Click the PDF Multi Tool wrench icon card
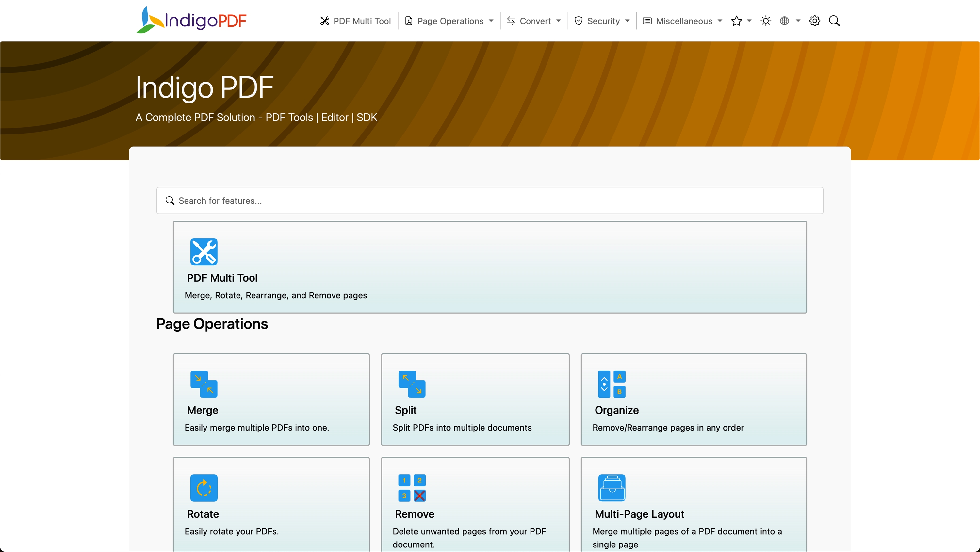 pos(204,252)
